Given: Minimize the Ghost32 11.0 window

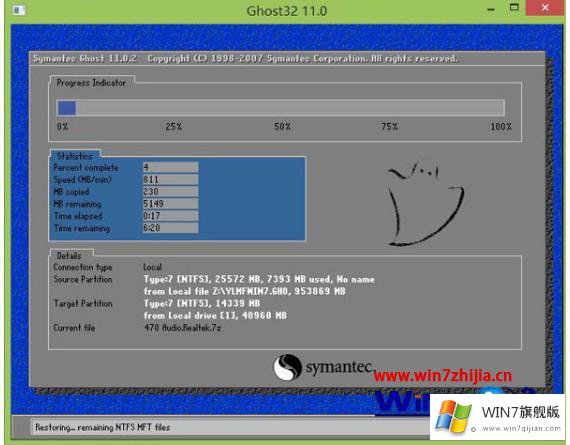Looking at the screenshot, I should point(491,8).
